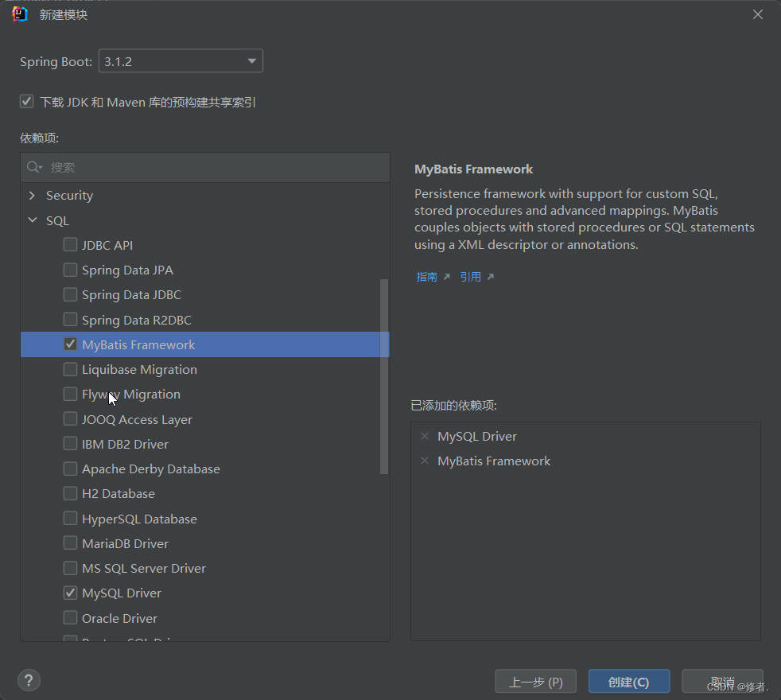Uncheck the MySQL Driver checkbox
The width and height of the screenshot is (781, 700).
(70, 593)
